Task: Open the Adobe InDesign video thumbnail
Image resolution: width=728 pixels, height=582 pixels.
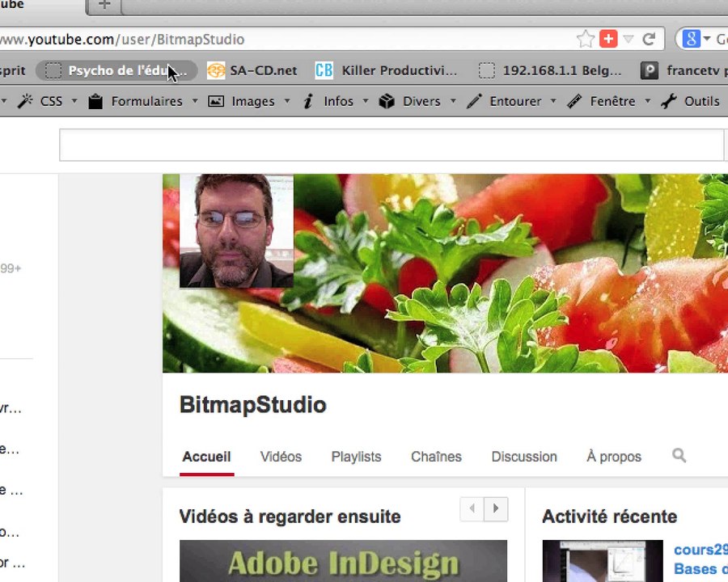Action: click(343, 561)
